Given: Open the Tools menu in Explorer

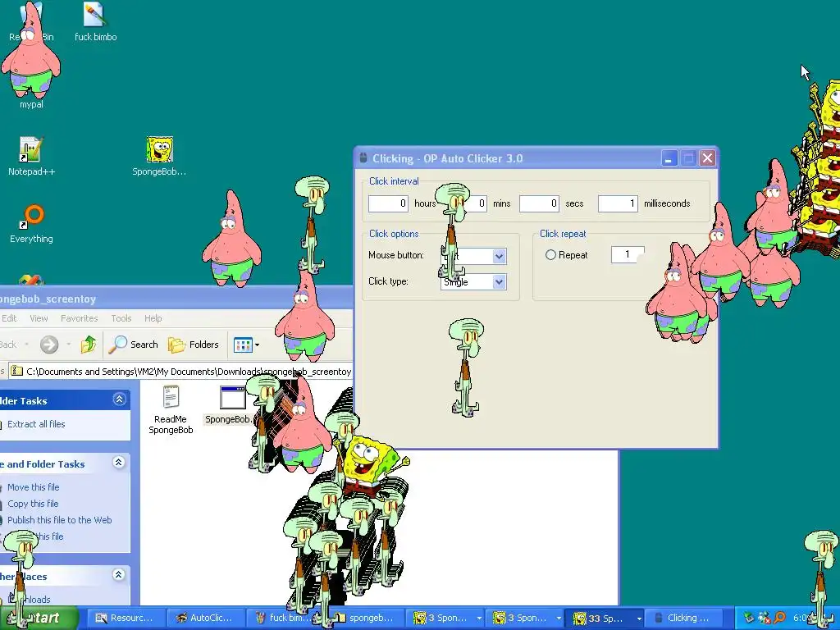Looking at the screenshot, I should (121, 318).
